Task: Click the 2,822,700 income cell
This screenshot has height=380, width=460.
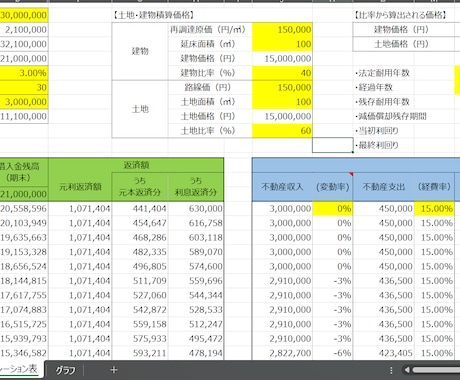Action: click(x=282, y=353)
